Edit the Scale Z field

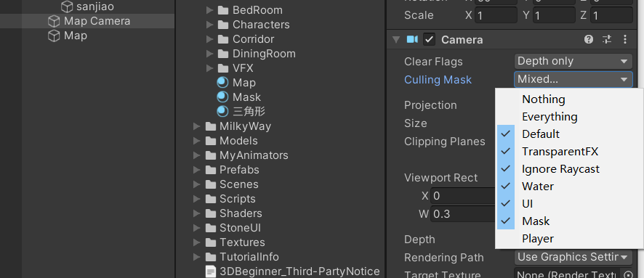click(x=611, y=15)
